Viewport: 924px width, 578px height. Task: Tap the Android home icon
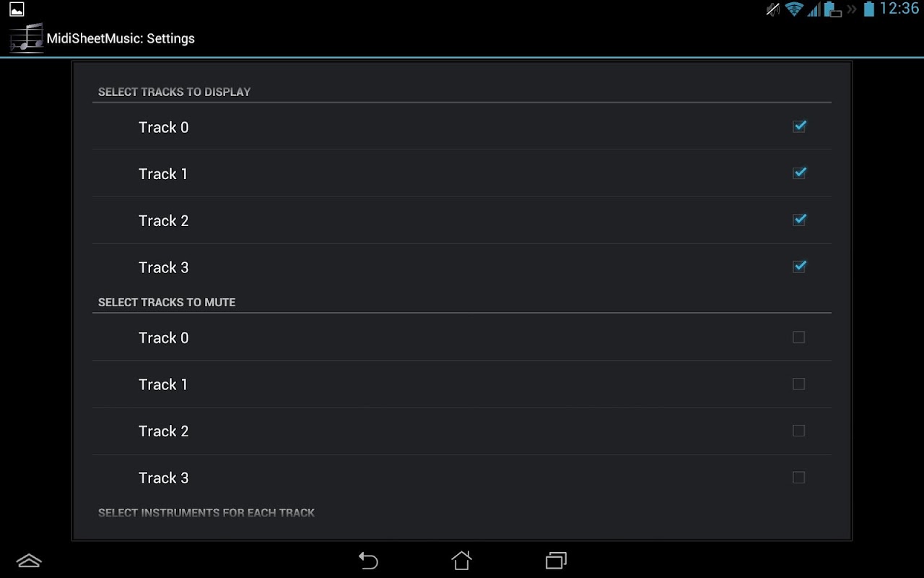click(x=462, y=561)
